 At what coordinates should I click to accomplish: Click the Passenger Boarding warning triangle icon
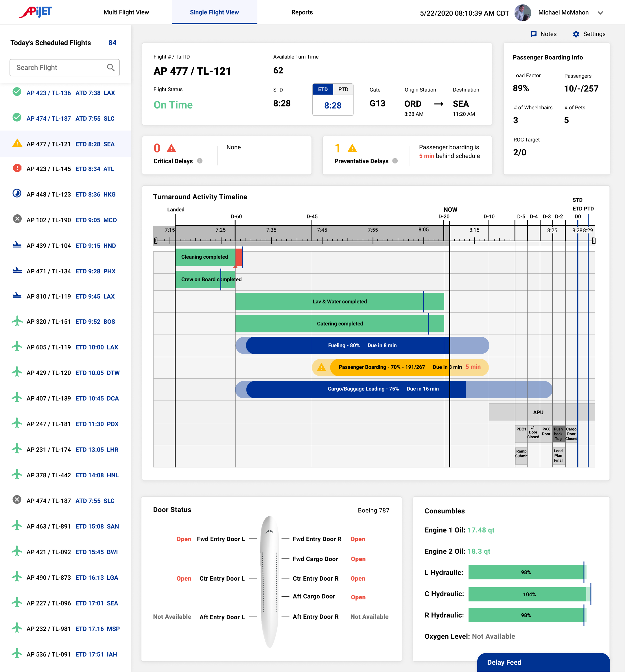pos(321,367)
